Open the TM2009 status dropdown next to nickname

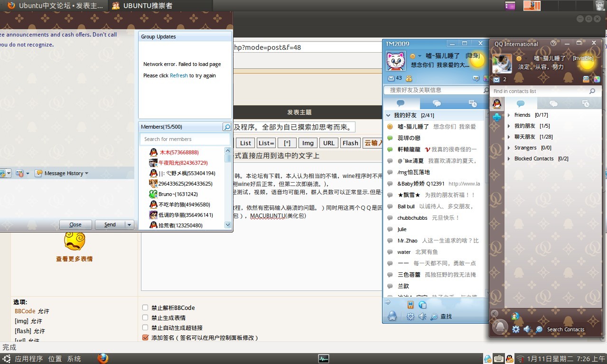(420, 56)
